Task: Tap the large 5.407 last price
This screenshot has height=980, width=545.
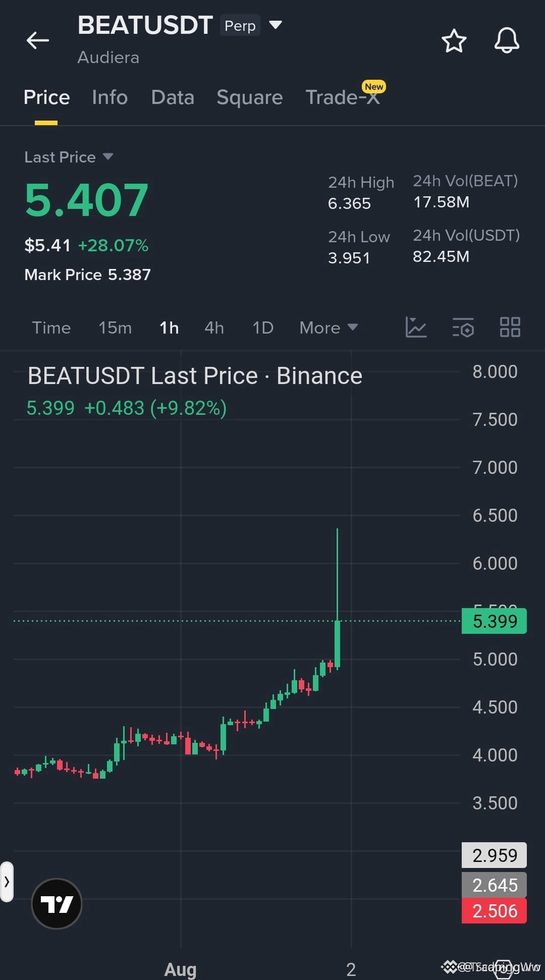Action: 86,200
